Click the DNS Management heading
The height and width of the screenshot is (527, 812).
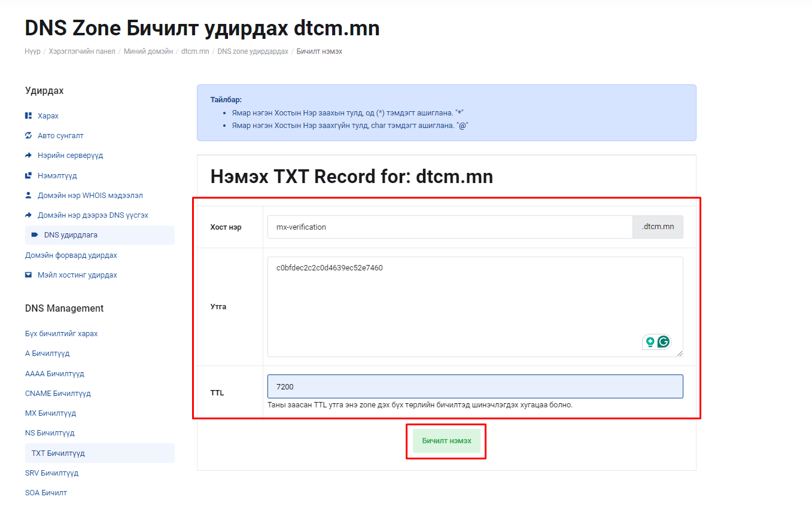64,308
